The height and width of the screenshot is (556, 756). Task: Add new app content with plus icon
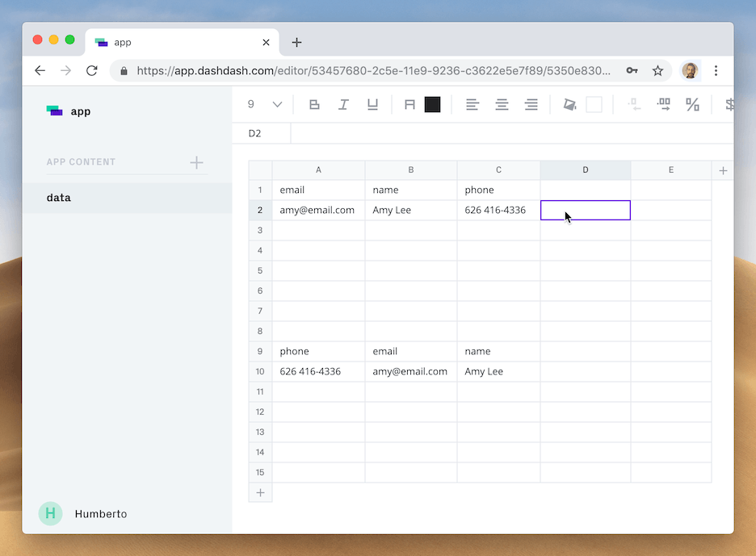(196, 162)
